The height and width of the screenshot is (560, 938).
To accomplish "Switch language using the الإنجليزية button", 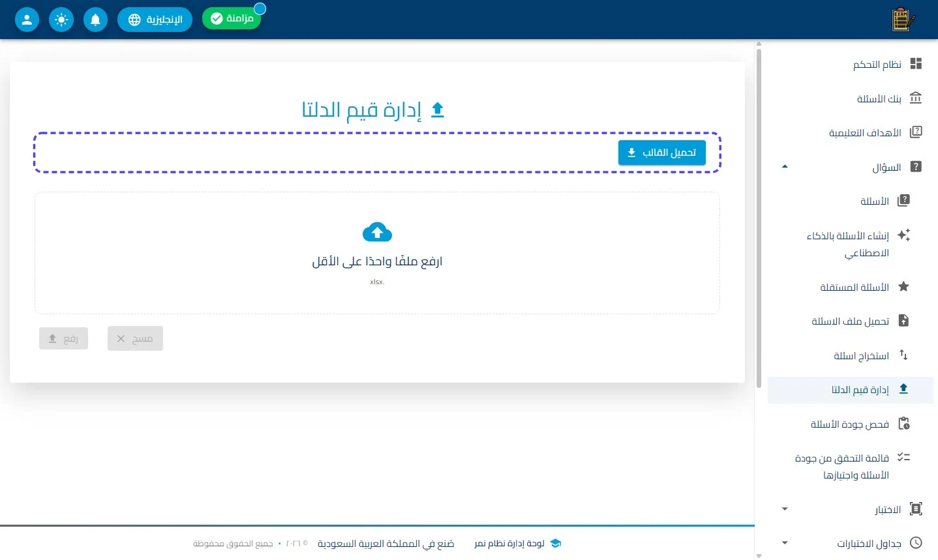I will (155, 20).
